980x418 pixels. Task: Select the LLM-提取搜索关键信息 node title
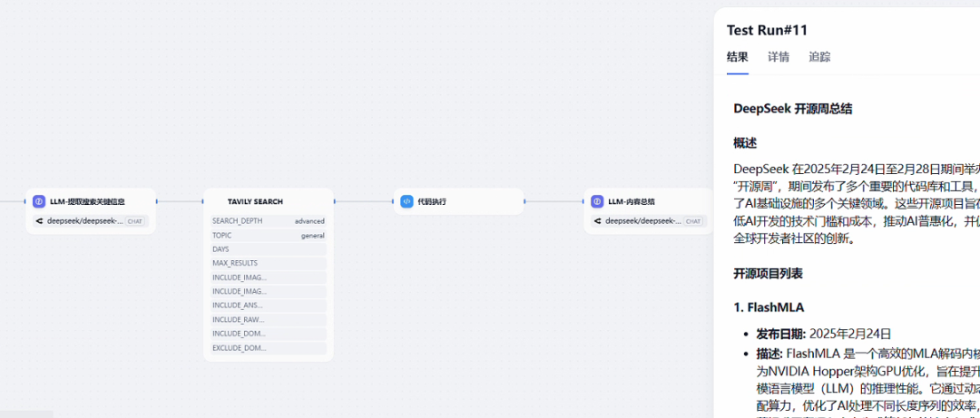click(87, 202)
